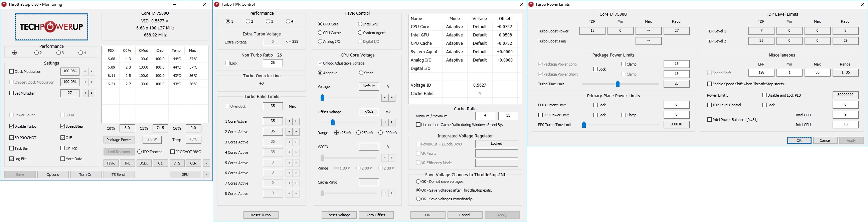Decrease Clock Modulation with left arrow

click(85, 72)
